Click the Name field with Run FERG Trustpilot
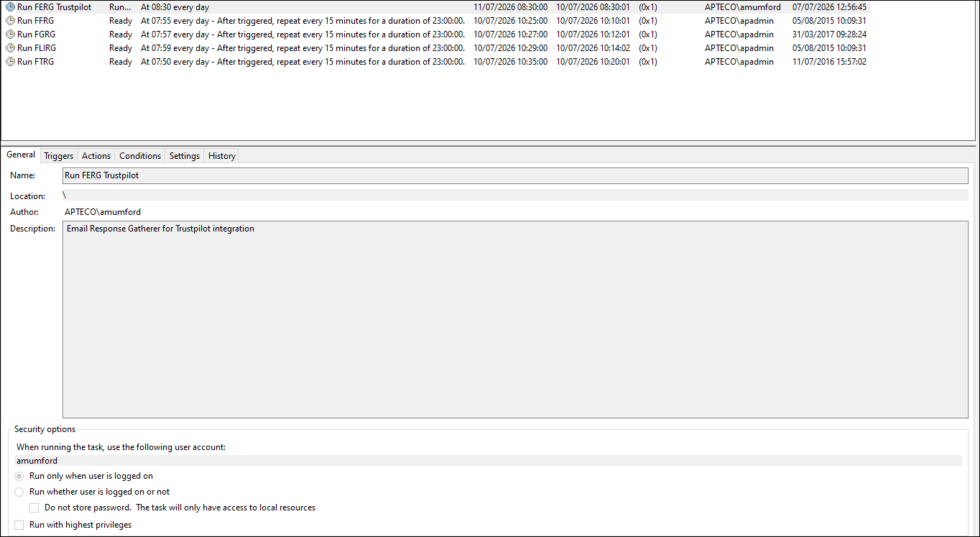980x537 pixels. pyautogui.click(x=515, y=175)
